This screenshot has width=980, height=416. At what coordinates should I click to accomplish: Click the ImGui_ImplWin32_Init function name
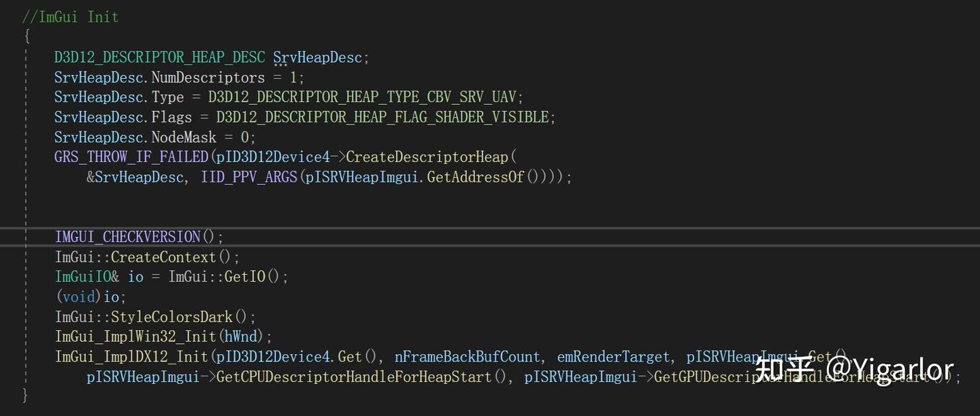pos(135,337)
